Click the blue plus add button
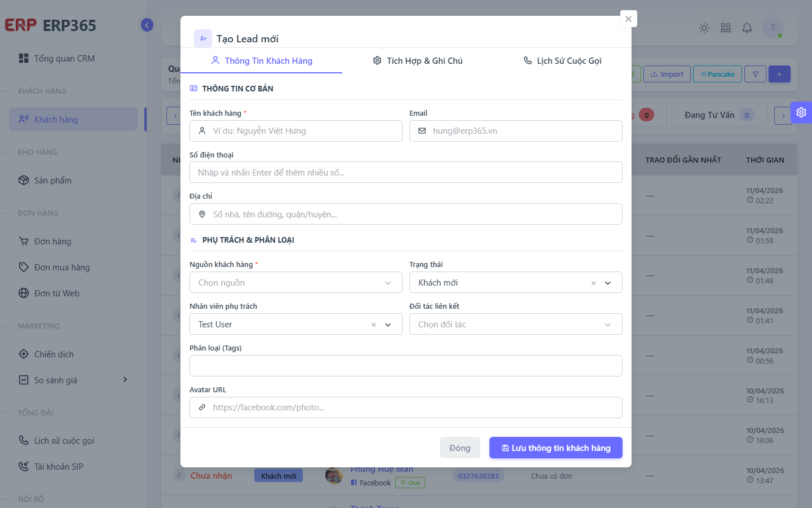The height and width of the screenshot is (508, 812). (x=779, y=74)
